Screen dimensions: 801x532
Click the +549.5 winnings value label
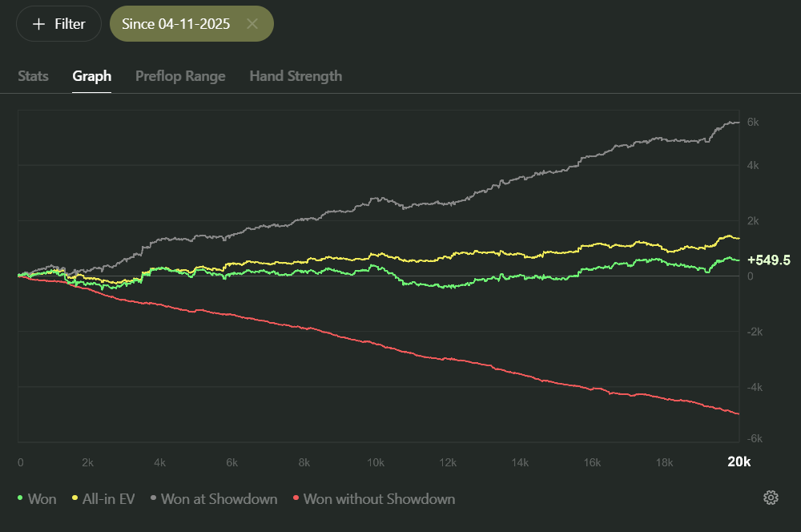(x=768, y=260)
